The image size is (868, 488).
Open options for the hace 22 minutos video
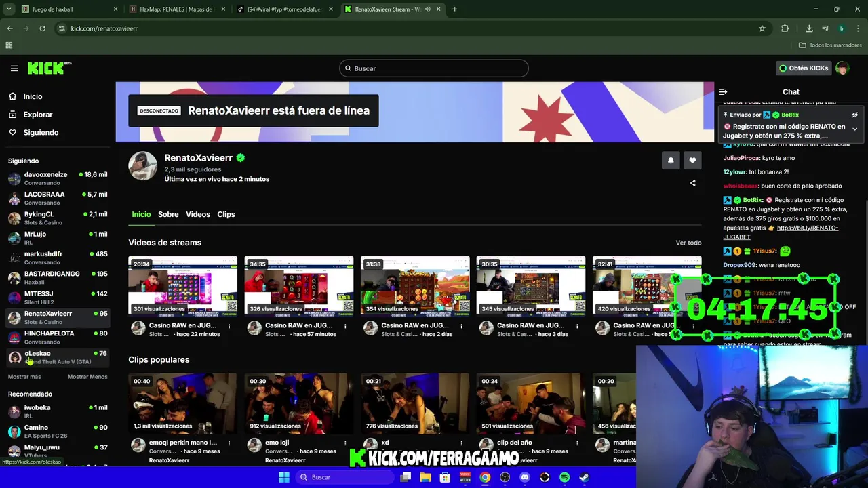pos(229,326)
